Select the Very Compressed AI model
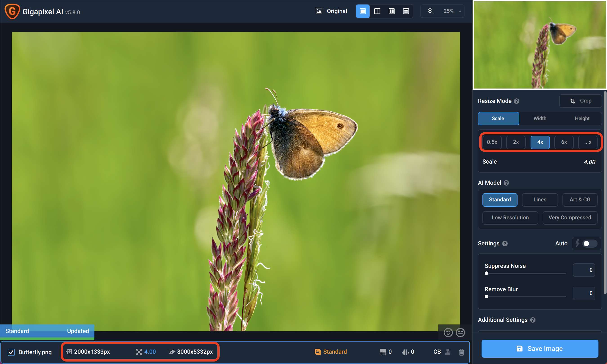 570,218
